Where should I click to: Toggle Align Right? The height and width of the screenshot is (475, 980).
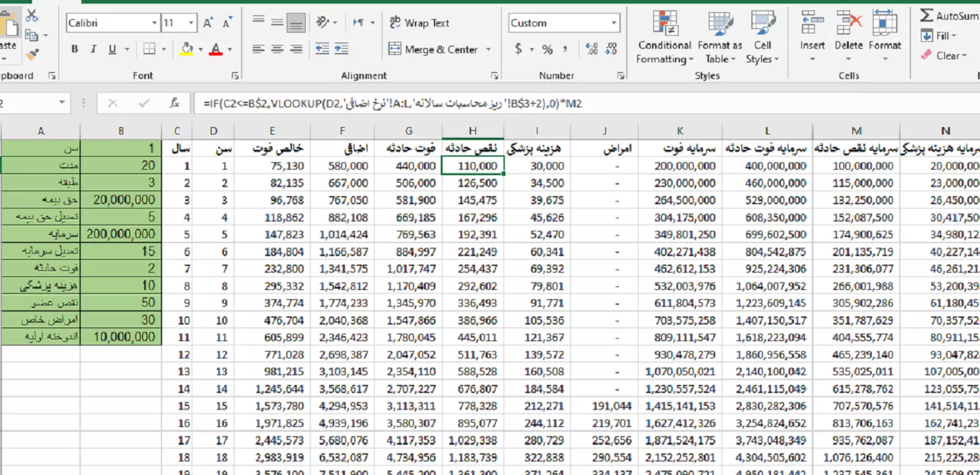click(296, 49)
